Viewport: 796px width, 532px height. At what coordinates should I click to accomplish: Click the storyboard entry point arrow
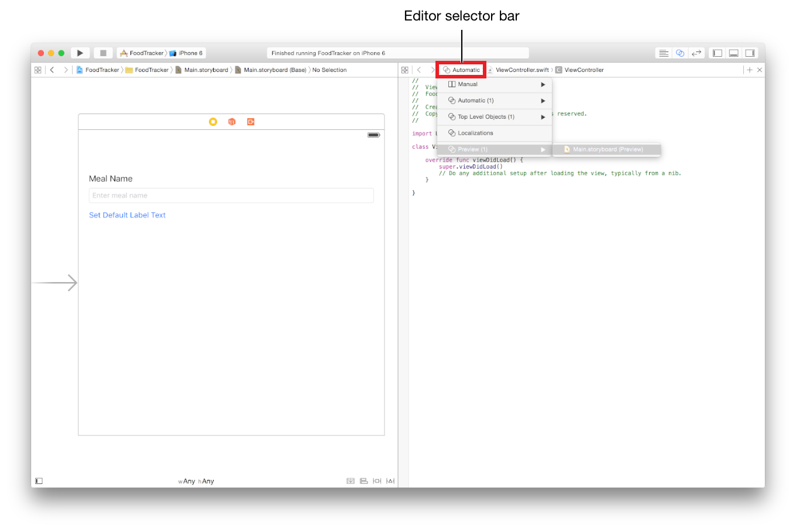[x=54, y=283]
